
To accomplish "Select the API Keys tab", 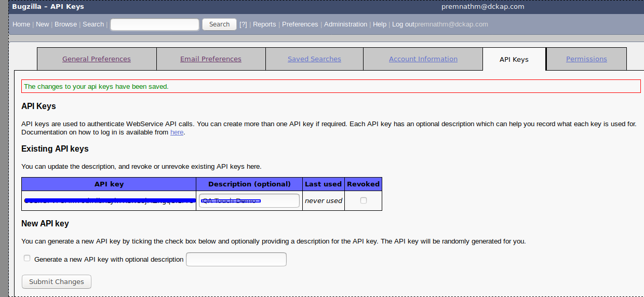I will (x=514, y=59).
